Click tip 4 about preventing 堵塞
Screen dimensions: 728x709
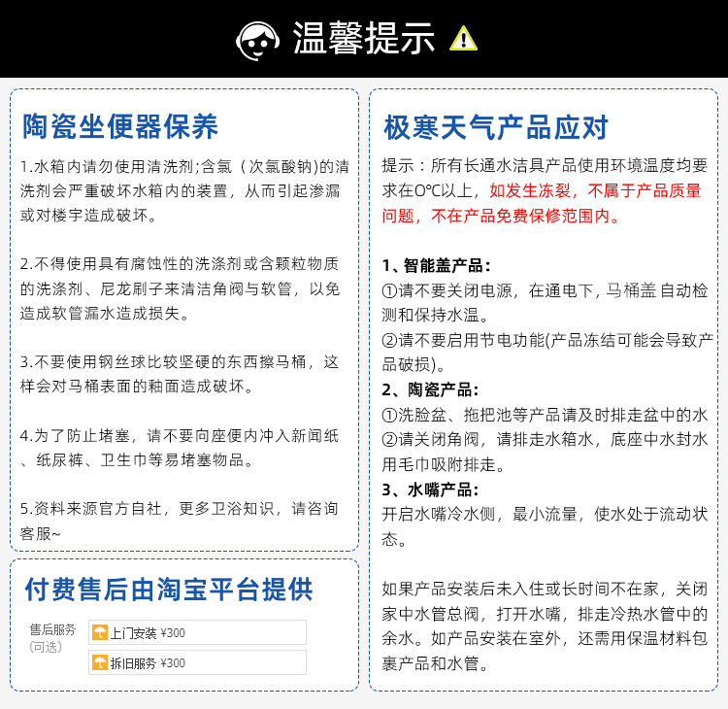(x=180, y=448)
